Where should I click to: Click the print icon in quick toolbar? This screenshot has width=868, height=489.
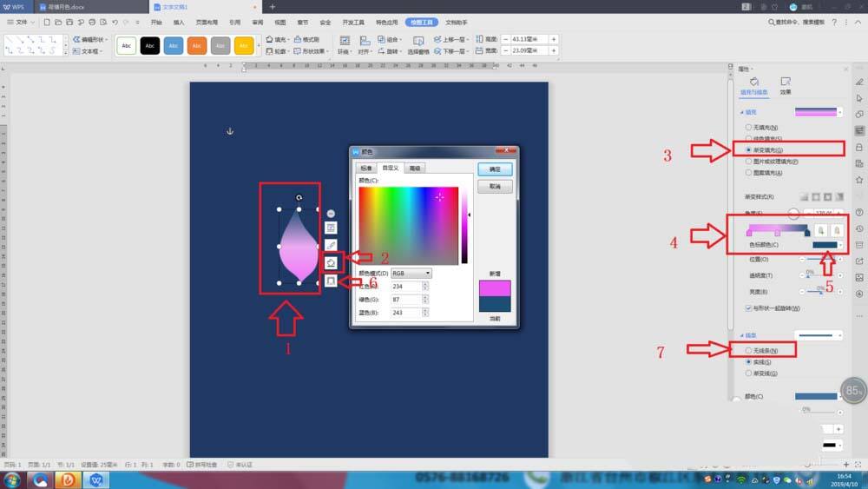[92, 23]
